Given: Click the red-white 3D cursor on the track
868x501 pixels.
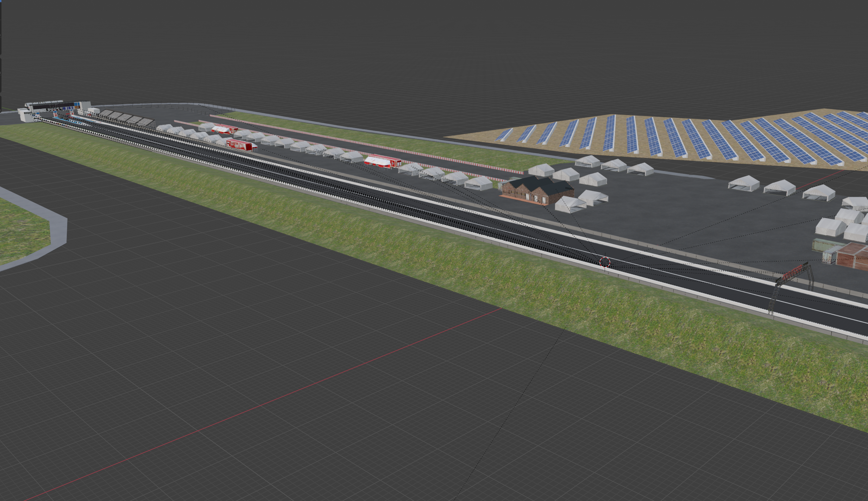Looking at the screenshot, I should (x=605, y=262).
